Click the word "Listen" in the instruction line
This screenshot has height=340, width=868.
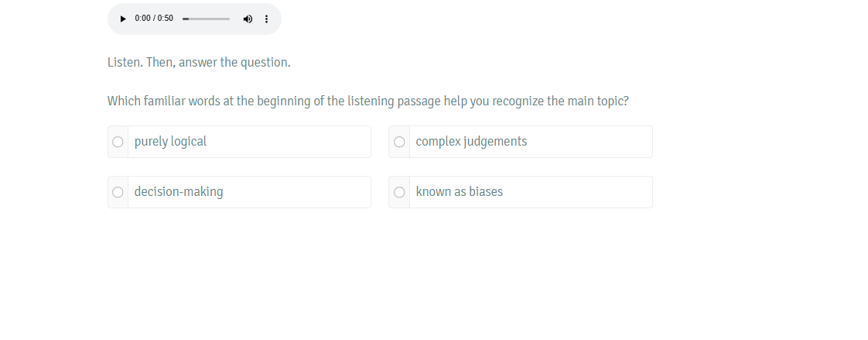(125, 63)
